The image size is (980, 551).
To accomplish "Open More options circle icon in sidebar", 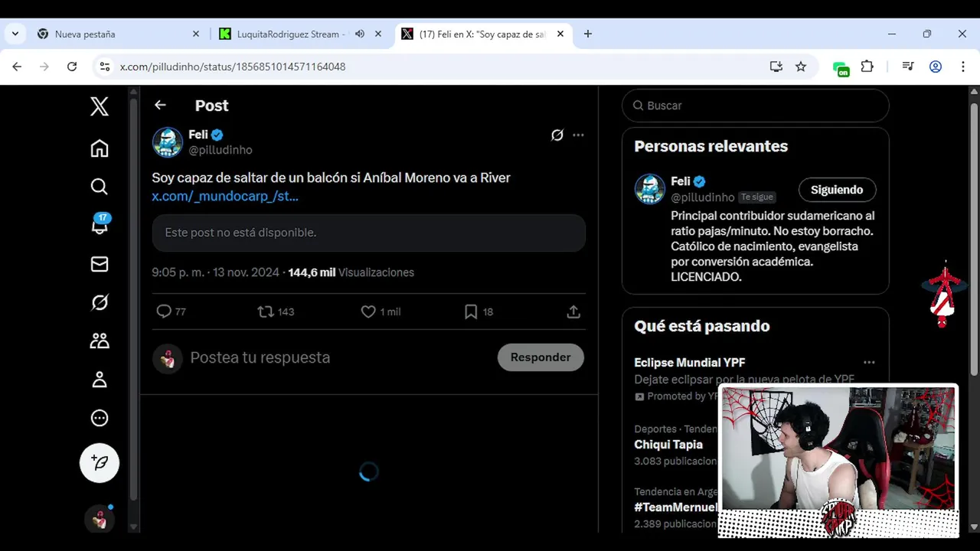I will click(x=100, y=418).
